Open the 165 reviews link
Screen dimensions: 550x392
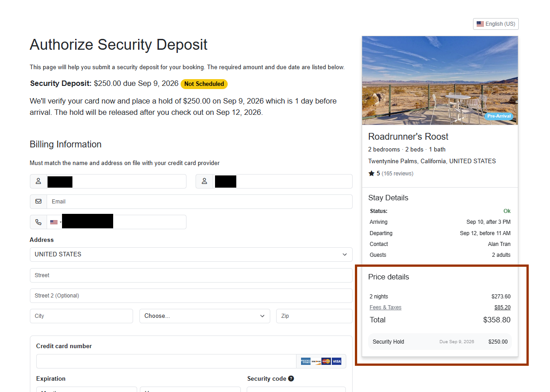click(x=397, y=174)
